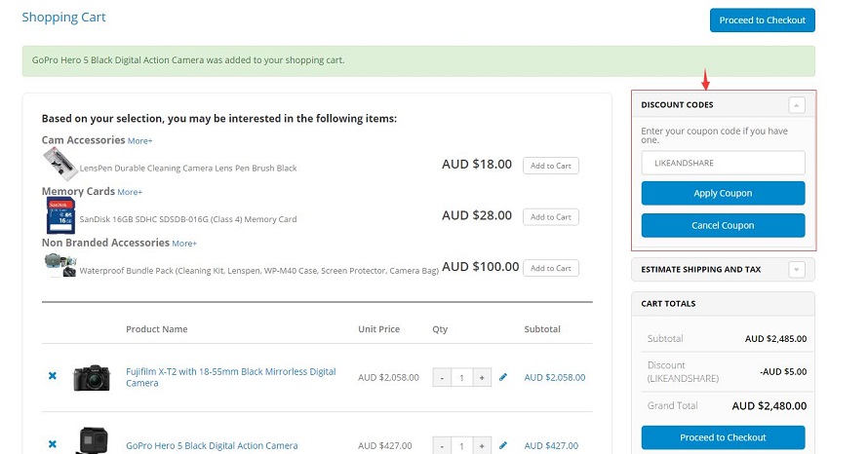Focus the coupon code input field
The width and height of the screenshot is (868, 454).
tap(723, 163)
